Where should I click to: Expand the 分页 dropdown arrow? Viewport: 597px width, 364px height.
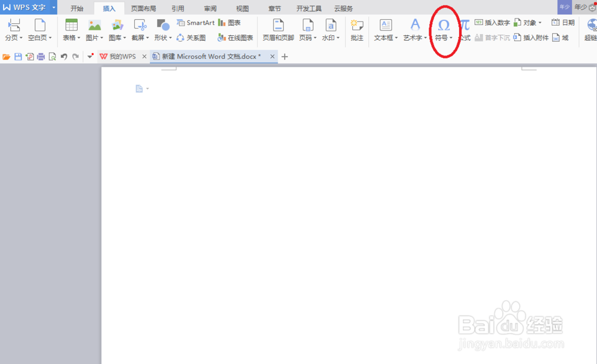point(21,38)
